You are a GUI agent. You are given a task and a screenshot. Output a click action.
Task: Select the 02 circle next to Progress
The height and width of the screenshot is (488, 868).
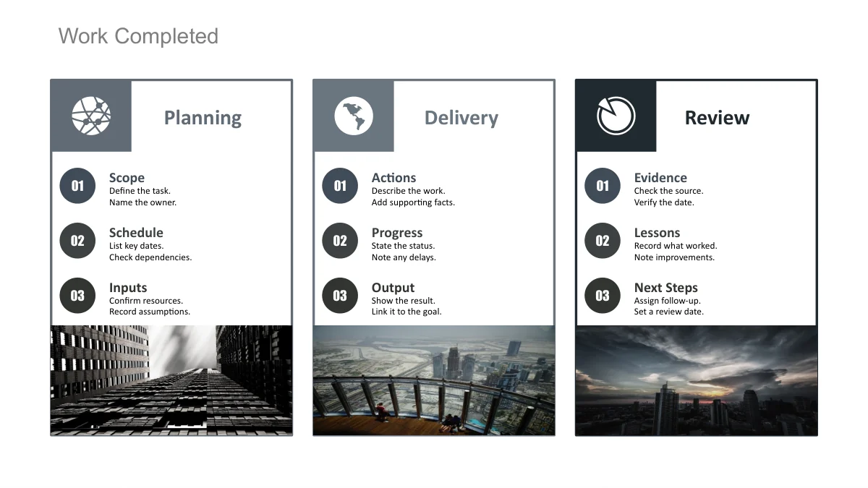(340, 241)
